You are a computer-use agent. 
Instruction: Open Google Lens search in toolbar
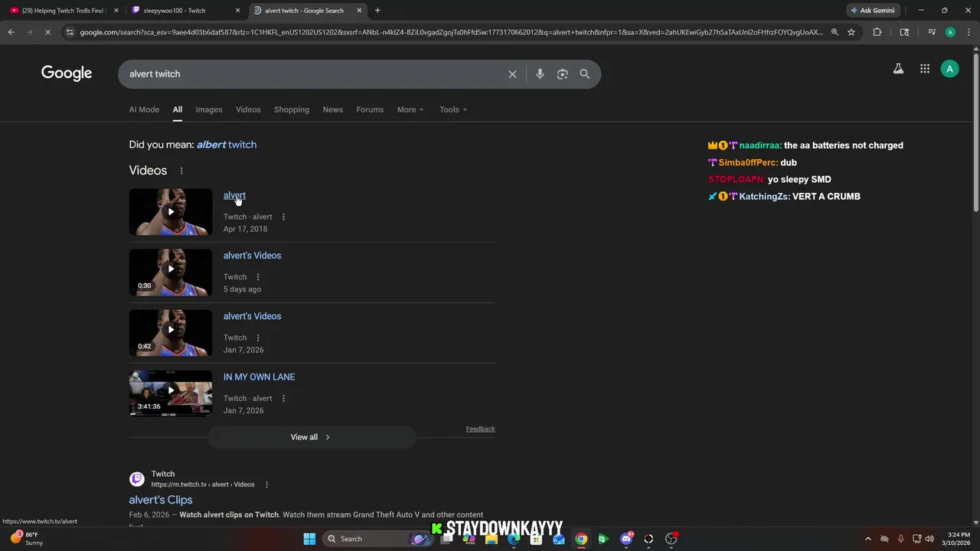tap(904, 32)
